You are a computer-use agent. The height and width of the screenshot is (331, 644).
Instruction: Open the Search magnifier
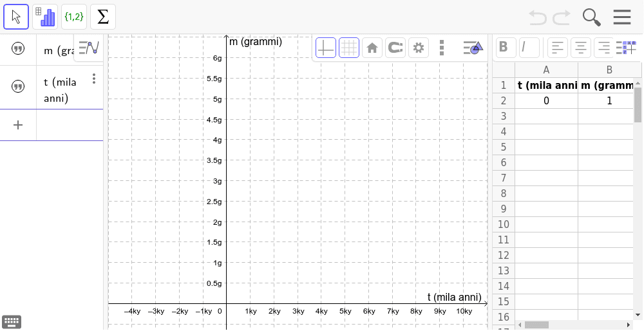(x=591, y=17)
